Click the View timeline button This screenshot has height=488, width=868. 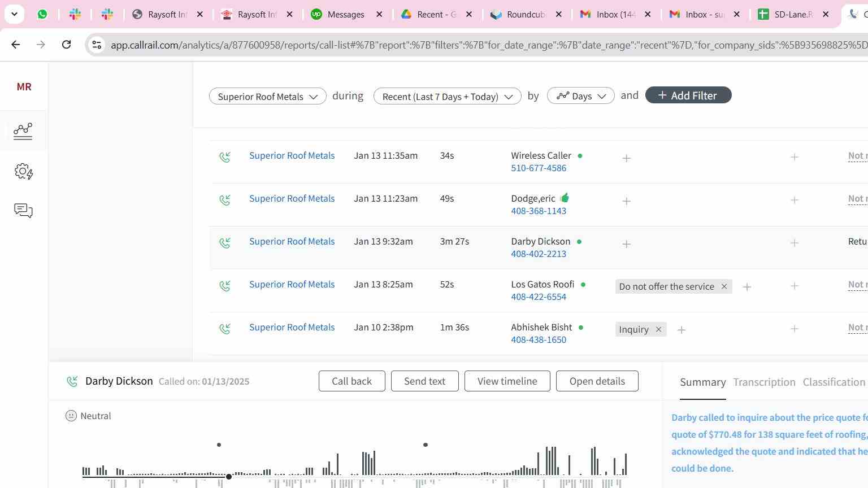coord(507,381)
